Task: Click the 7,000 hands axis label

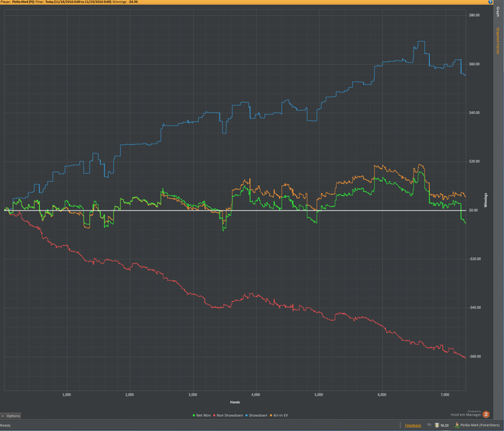Action: coord(445,395)
